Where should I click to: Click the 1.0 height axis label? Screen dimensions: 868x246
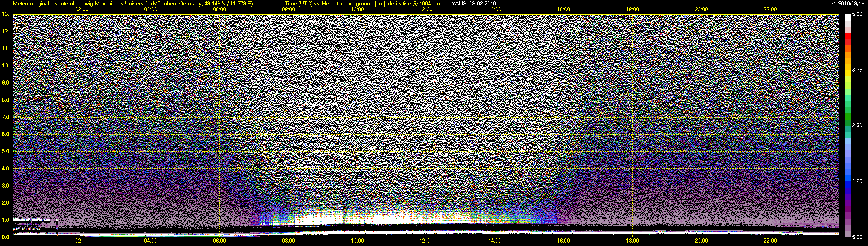[5, 220]
